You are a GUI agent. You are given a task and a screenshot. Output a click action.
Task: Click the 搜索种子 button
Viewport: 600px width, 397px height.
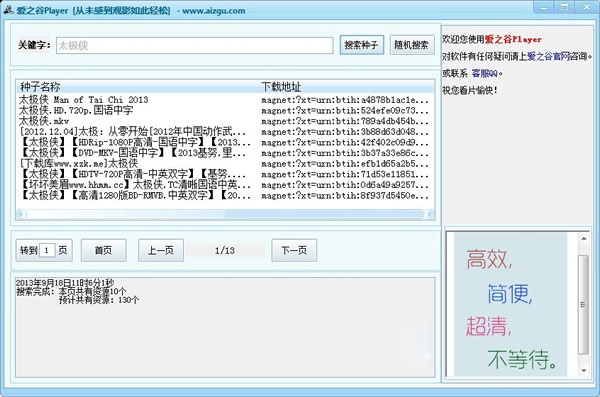(x=362, y=45)
